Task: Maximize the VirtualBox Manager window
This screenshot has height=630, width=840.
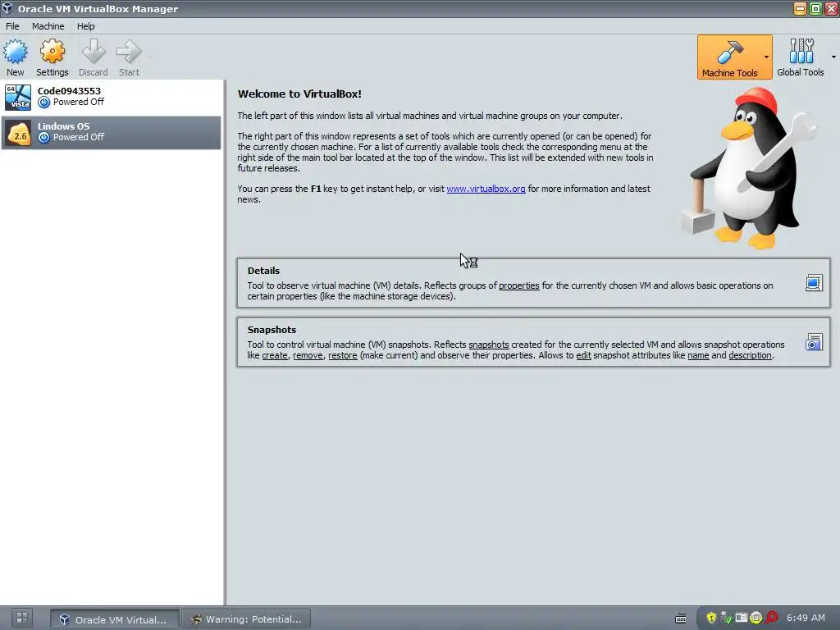Action: click(x=815, y=8)
